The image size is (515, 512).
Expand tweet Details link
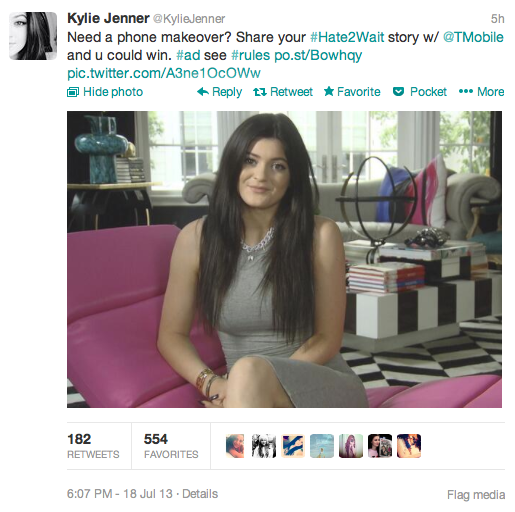coord(200,494)
